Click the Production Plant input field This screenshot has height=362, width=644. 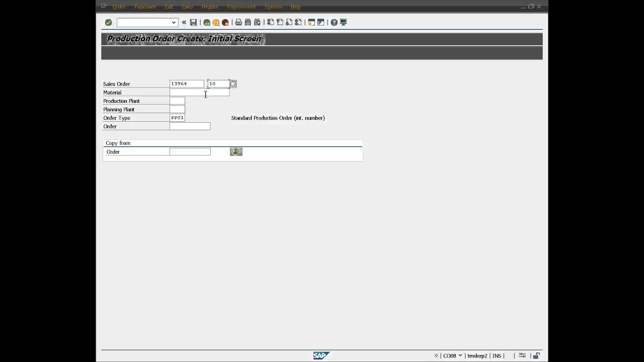pyautogui.click(x=177, y=101)
